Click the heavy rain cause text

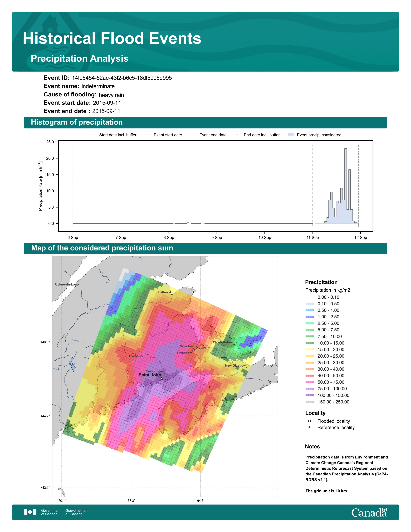click(111, 95)
